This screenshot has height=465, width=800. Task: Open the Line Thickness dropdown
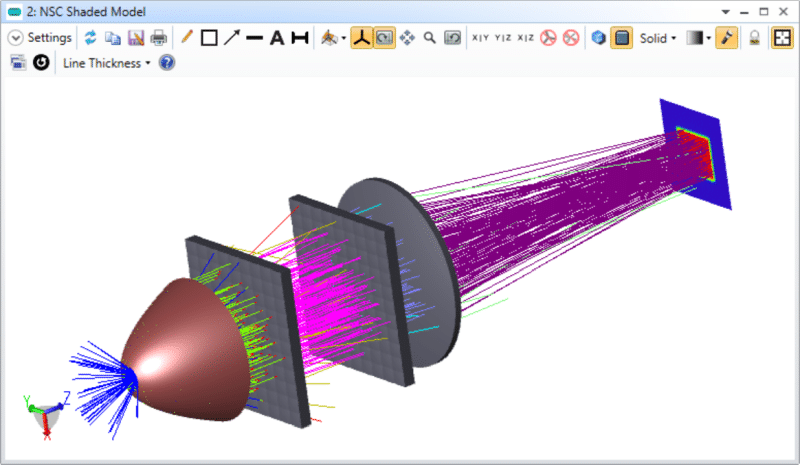[x=106, y=63]
